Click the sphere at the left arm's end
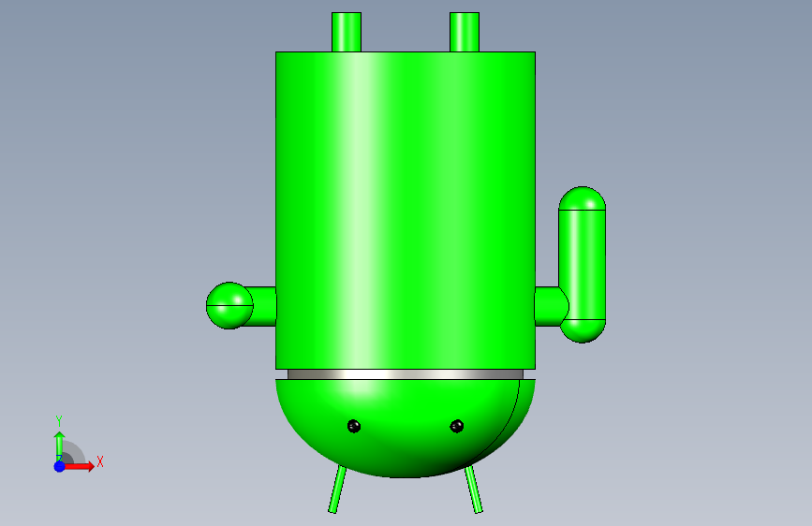The height and width of the screenshot is (526, 812). (x=229, y=305)
